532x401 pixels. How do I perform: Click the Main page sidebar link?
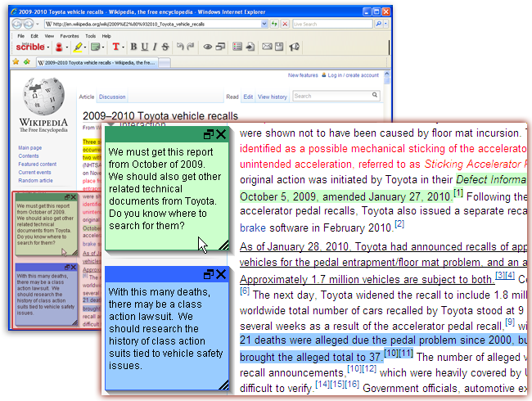click(x=29, y=148)
